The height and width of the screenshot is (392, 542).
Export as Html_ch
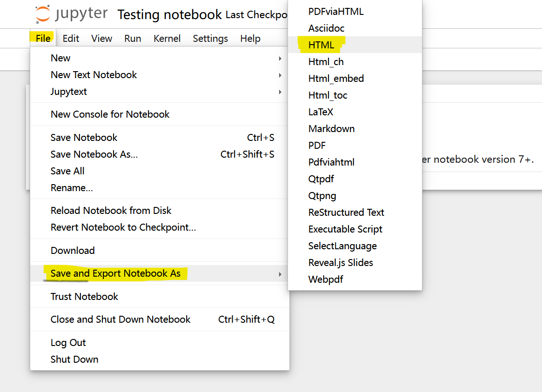point(355,62)
